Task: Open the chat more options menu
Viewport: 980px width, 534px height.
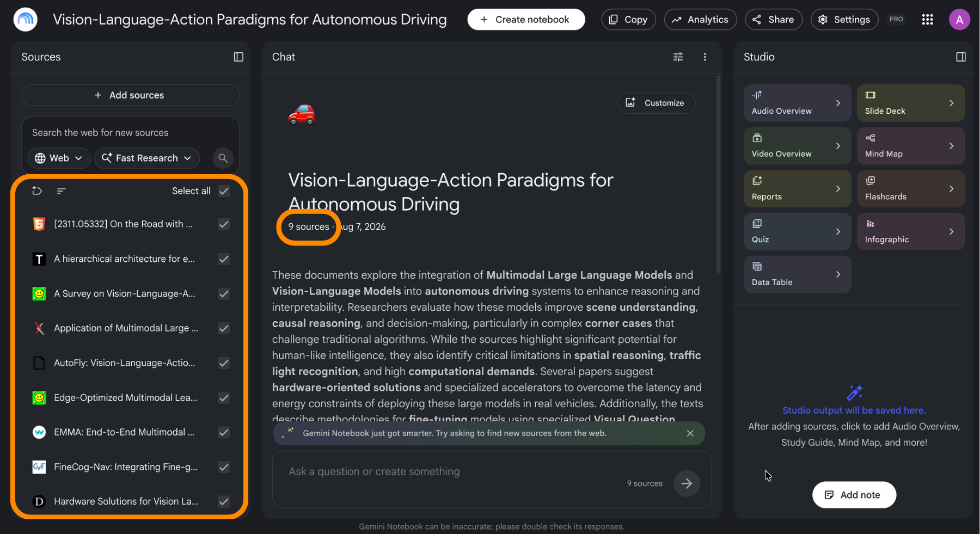Action: pyautogui.click(x=705, y=57)
